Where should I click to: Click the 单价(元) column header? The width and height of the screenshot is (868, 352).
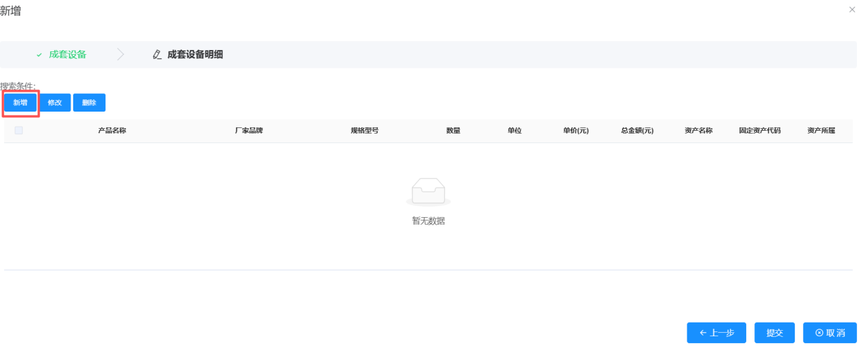pos(576,131)
